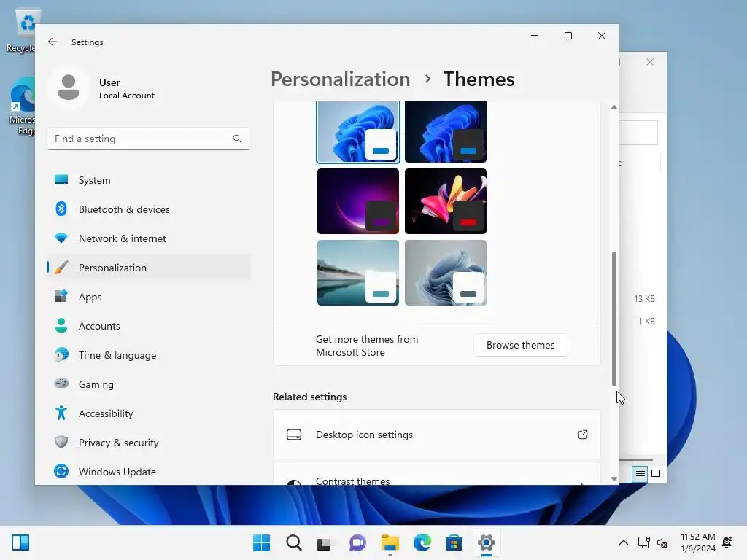
Task: Click the Personalization breadcrumb link
Action: coord(340,79)
